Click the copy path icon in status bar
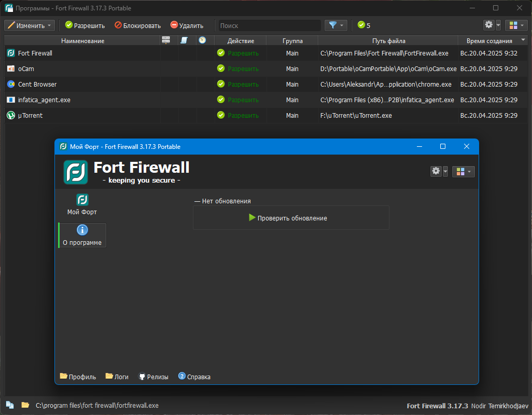This screenshot has height=415, width=532. pyautogui.click(x=9, y=405)
